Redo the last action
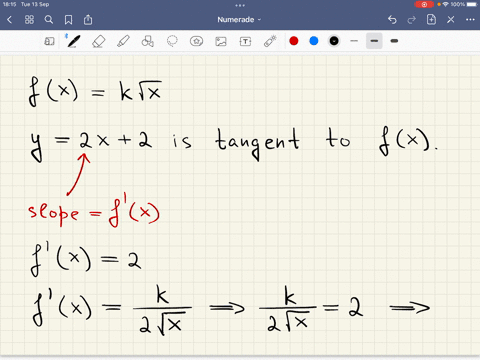The height and width of the screenshot is (360, 480). (x=412, y=20)
